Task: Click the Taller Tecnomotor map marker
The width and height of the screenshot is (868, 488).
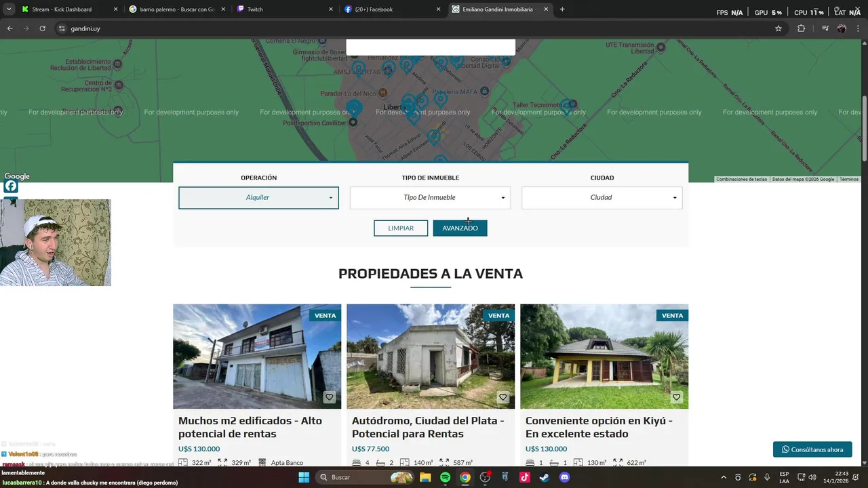Action: click(573, 104)
